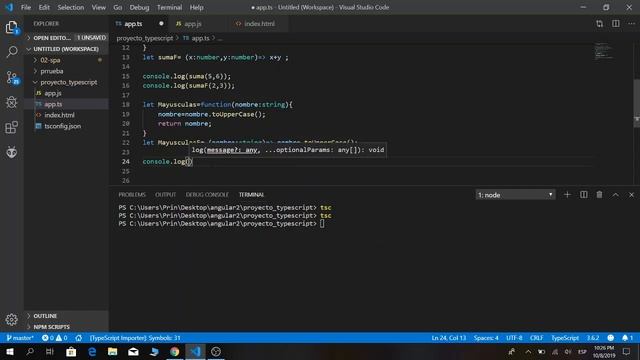
Task: Split the editor to the right
Action: (x=616, y=24)
